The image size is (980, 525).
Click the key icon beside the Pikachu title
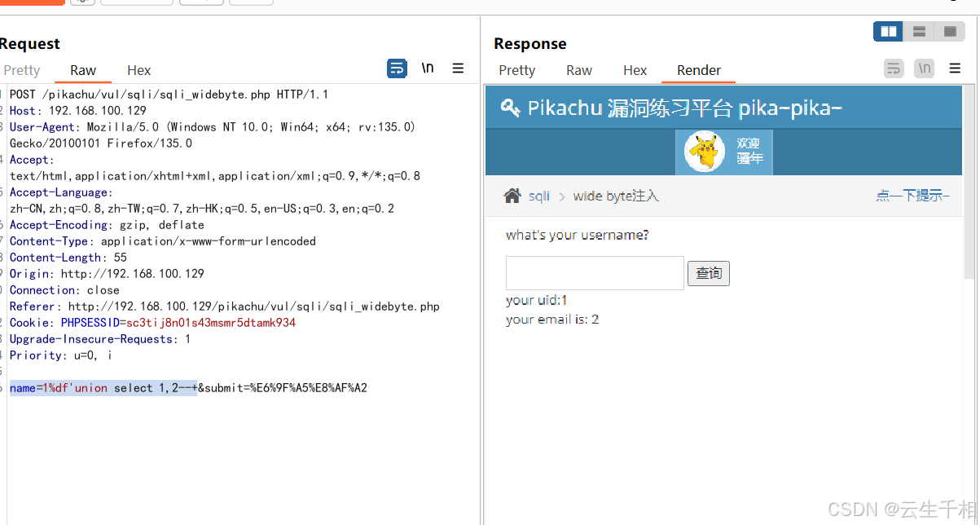click(511, 108)
